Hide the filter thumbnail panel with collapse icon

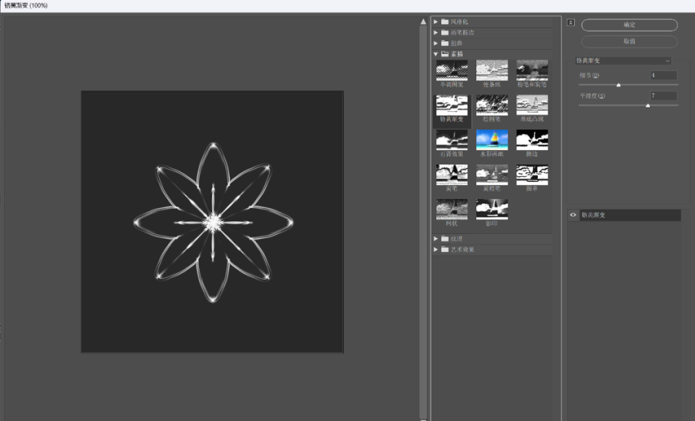tap(571, 23)
